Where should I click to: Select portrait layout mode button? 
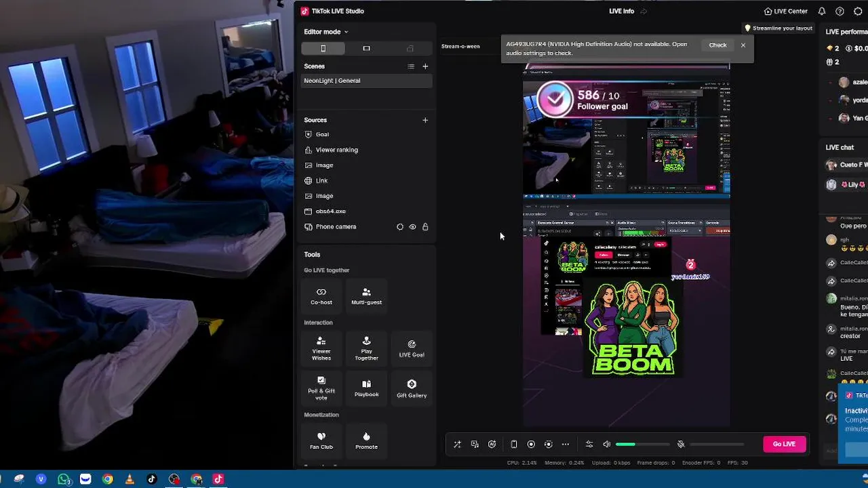click(323, 48)
